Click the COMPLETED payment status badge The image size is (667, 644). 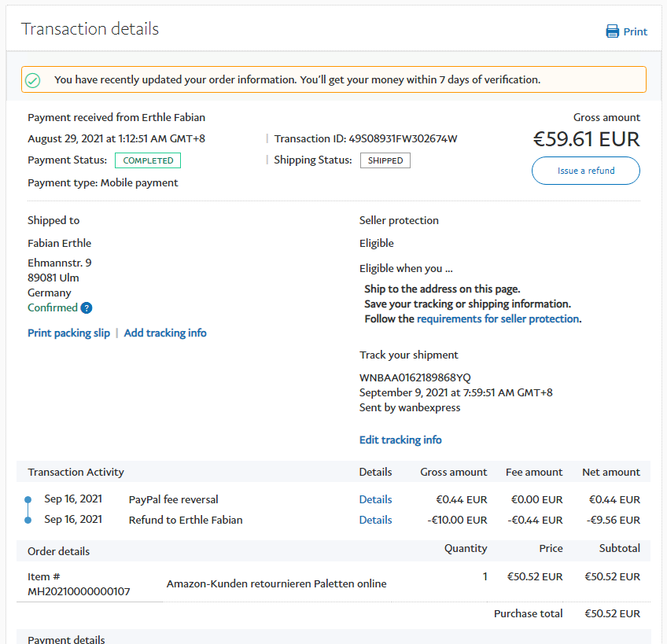point(148,160)
